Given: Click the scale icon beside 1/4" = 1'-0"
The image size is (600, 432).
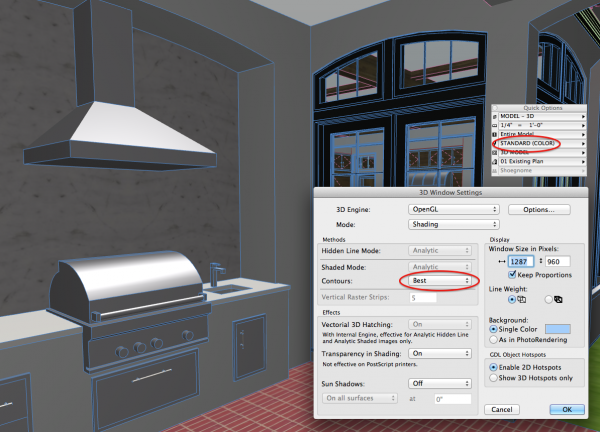Looking at the screenshot, I should coord(496,127).
